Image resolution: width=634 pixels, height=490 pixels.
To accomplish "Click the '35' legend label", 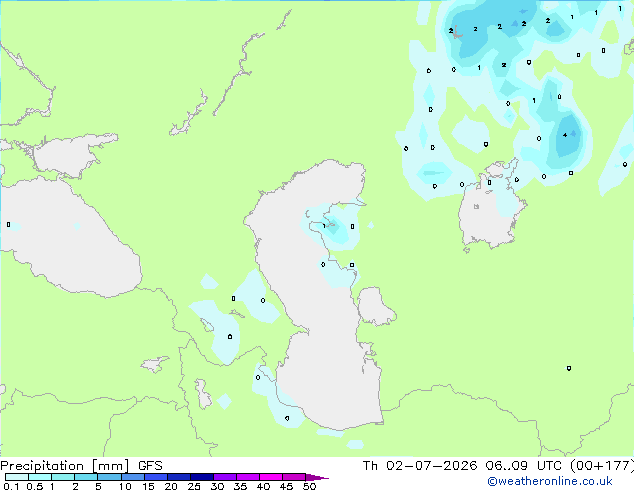I will [240, 486].
